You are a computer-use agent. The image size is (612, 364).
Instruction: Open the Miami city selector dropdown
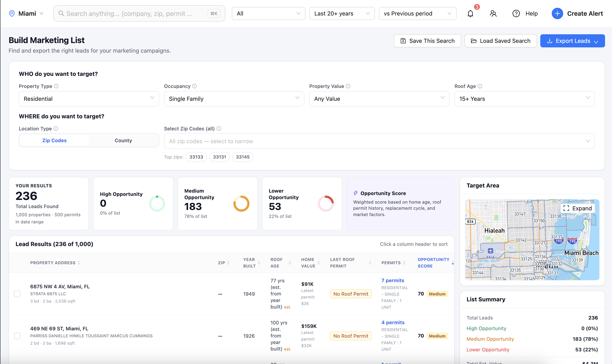click(x=26, y=13)
